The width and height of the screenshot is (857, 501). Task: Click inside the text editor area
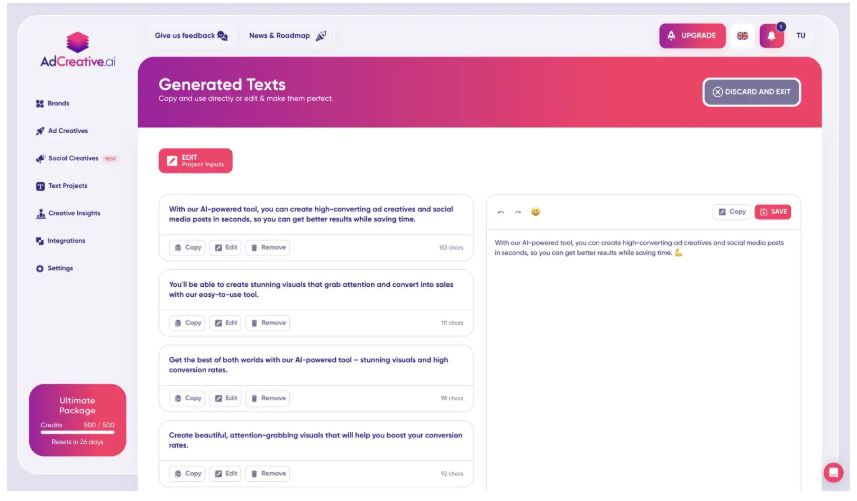(x=643, y=361)
